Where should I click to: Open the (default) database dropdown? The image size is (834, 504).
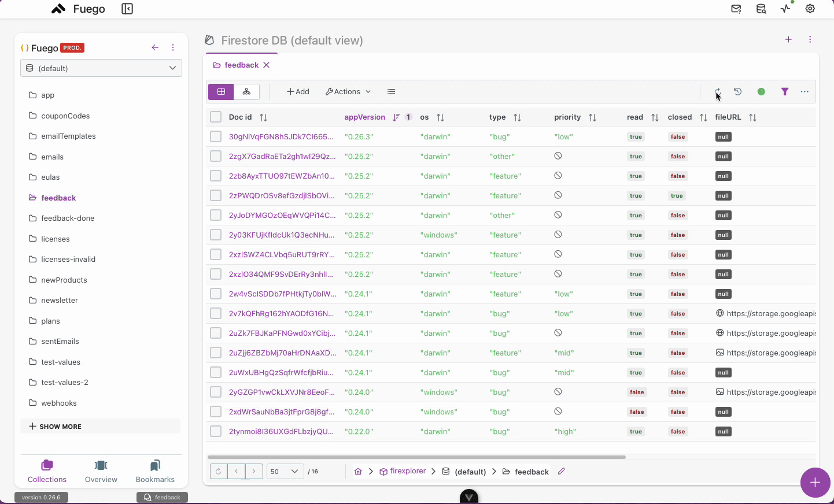tap(101, 68)
